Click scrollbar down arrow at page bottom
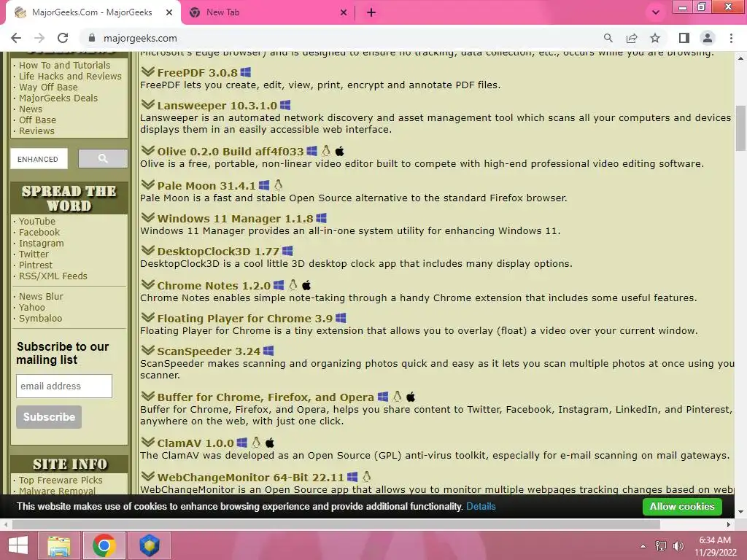Screen dimensions: 747x560 (741, 512)
